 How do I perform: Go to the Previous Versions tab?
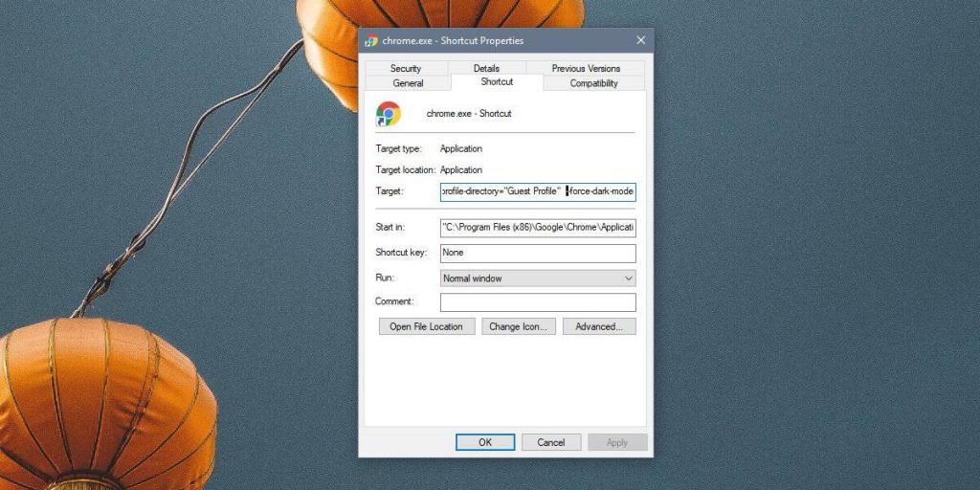[586, 68]
